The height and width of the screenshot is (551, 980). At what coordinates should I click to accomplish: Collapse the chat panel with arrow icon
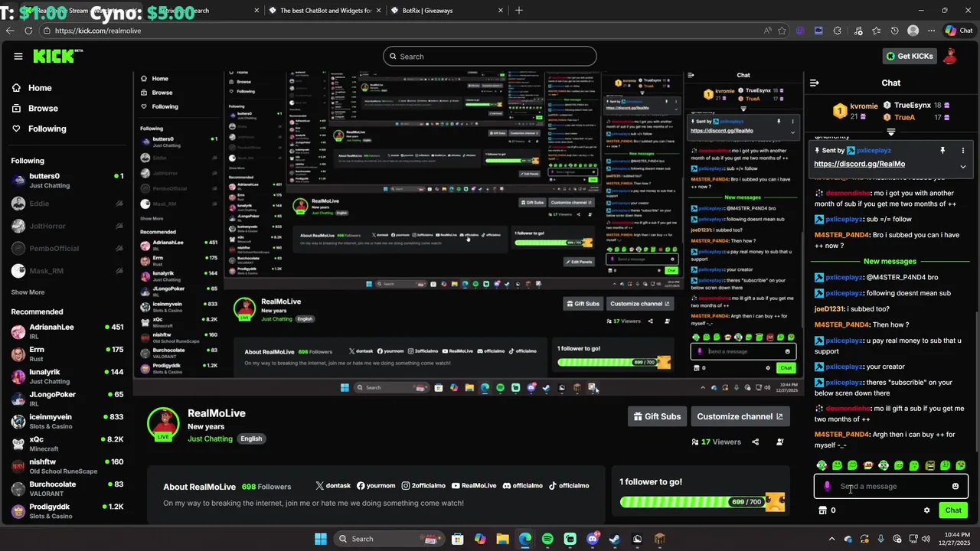point(815,83)
